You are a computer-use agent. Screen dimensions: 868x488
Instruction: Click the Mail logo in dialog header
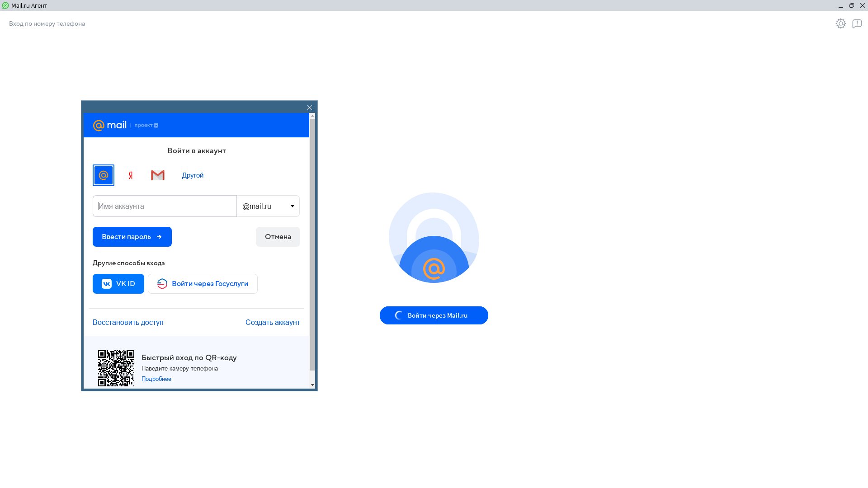[x=110, y=125]
